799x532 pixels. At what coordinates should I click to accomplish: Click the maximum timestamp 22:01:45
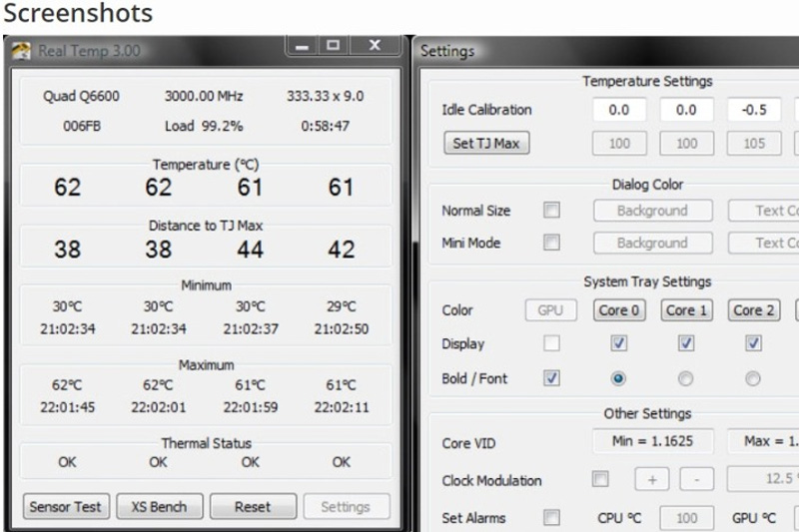67,407
